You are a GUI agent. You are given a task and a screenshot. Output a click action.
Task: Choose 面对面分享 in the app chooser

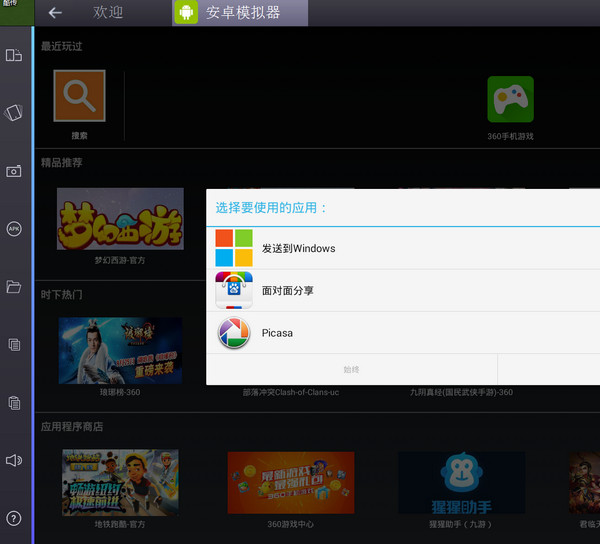403,291
